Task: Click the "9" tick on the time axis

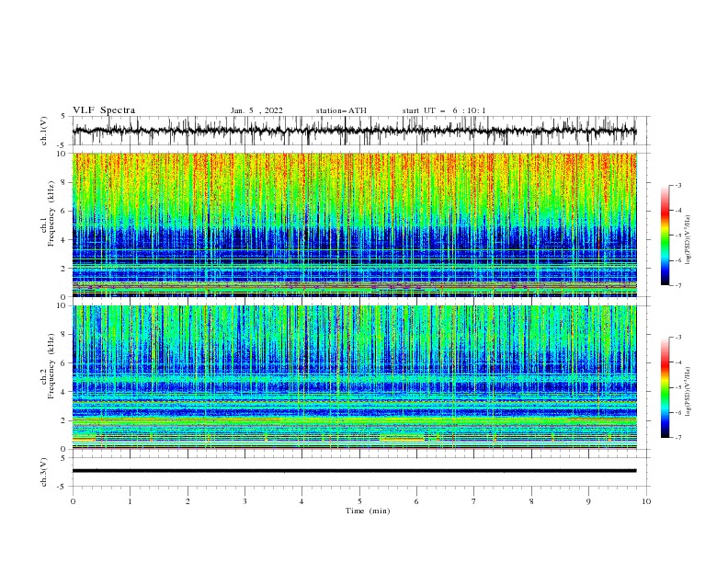Action: tap(589, 501)
